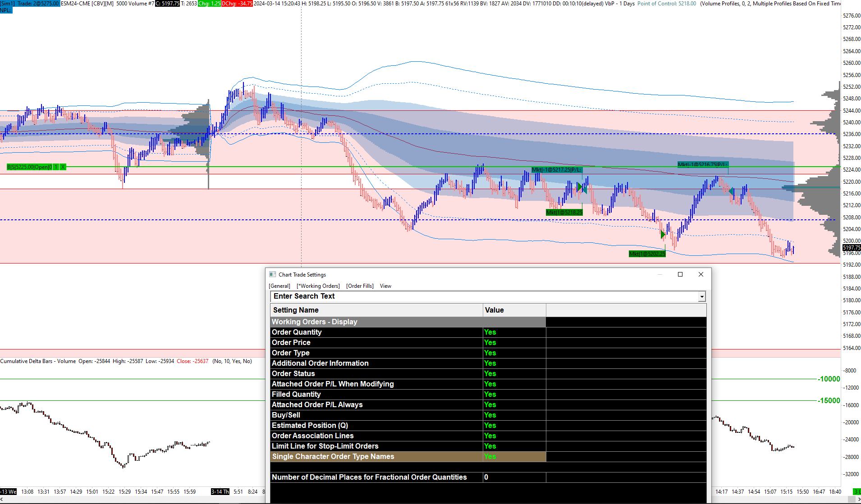Maximize the Chart Trade Settings window
This screenshot has height=504, width=861.
tap(680, 274)
